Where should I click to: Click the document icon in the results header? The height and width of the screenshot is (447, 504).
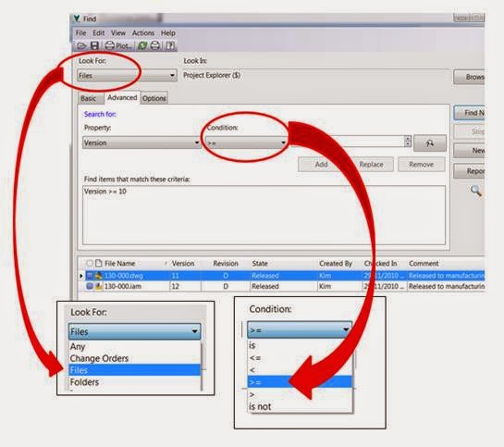click(x=98, y=264)
